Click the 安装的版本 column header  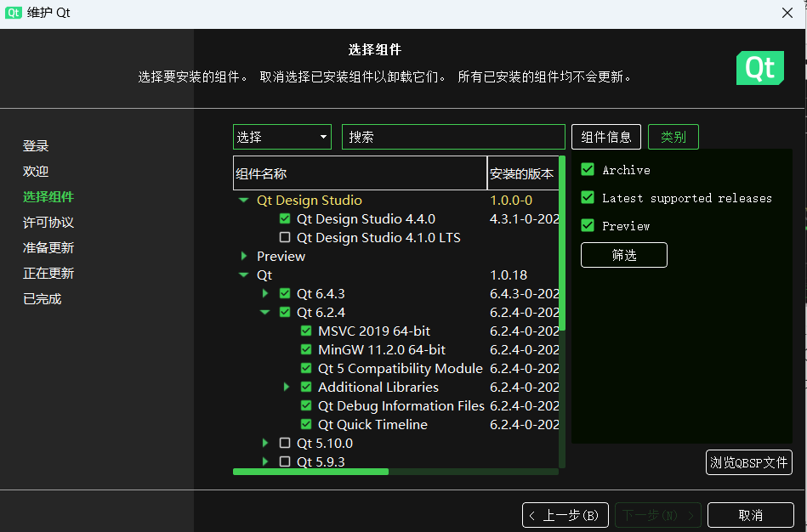(523, 173)
